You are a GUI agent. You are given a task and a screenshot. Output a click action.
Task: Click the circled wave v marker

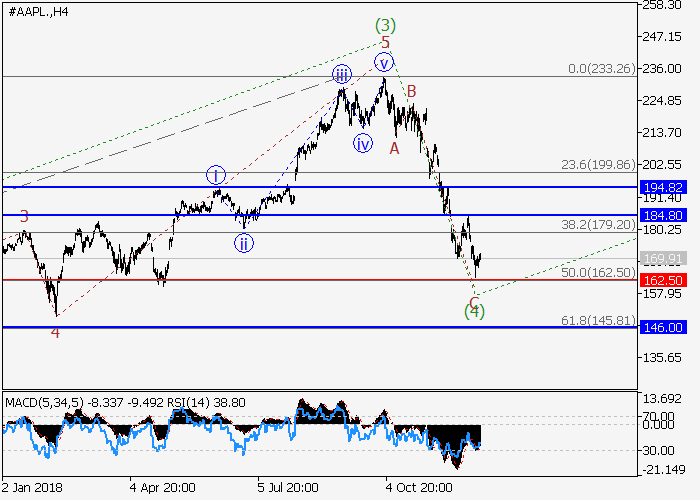click(383, 62)
